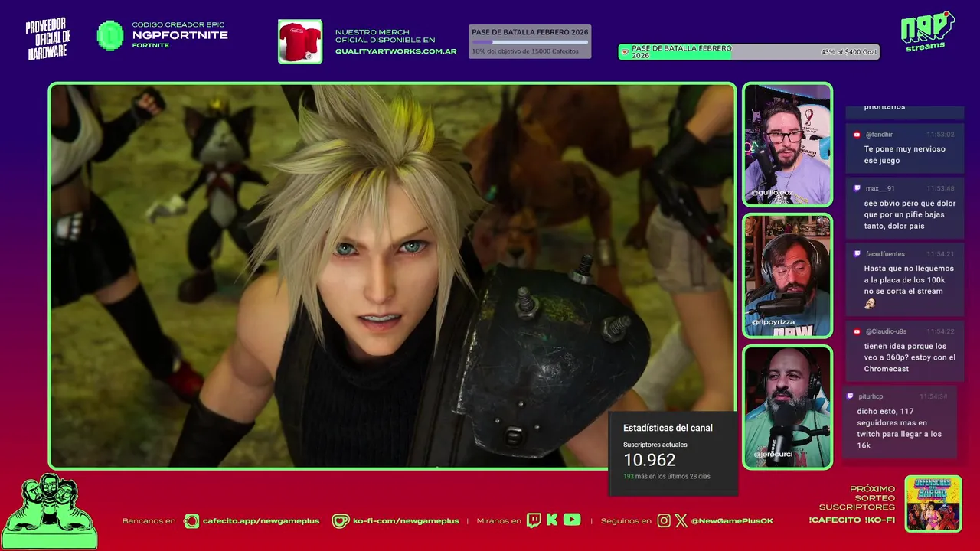The image size is (980, 551).
Task: Click the Cafecitos 18% goal progress bar
Action: click(530, 42)
